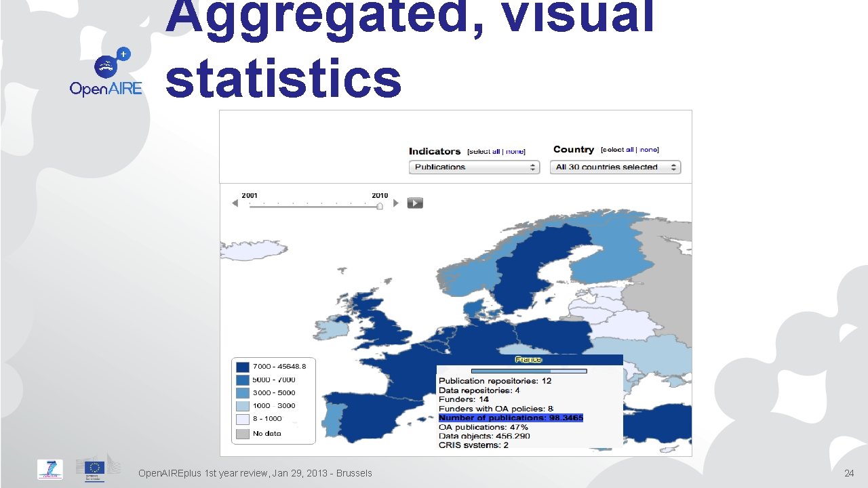This screenshot has height=488, width=868.
Task: Click the '2001' slider start label
Action: [x=250, y=195]
